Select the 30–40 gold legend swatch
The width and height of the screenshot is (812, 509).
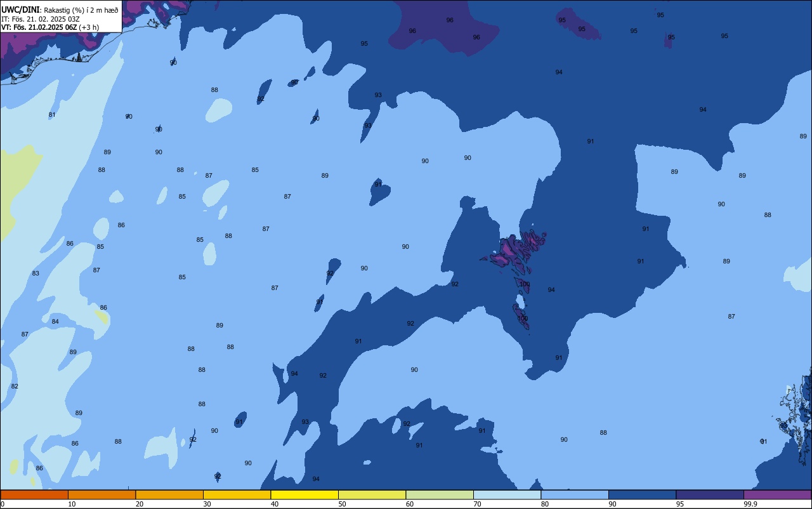point(237,494)
